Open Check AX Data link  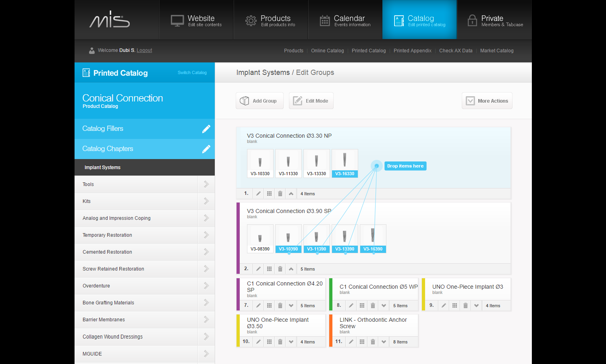tap(456, 51)
